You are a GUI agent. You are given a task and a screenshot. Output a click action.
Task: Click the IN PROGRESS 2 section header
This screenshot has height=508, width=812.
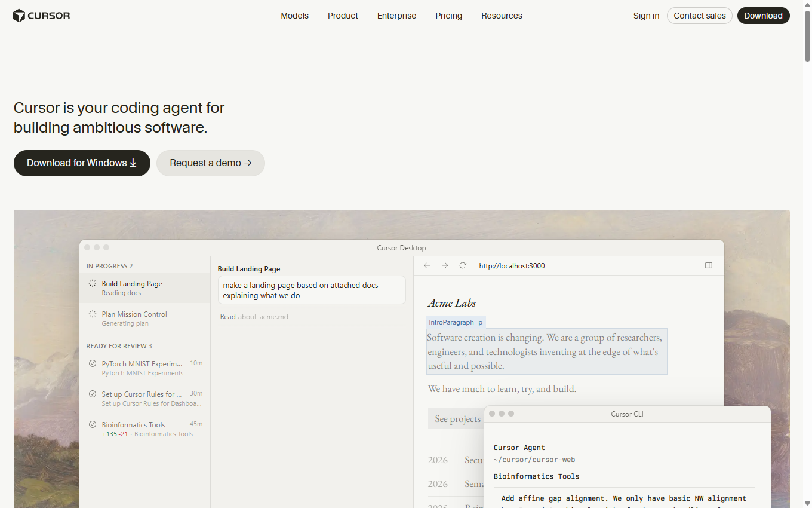[110, 266]
